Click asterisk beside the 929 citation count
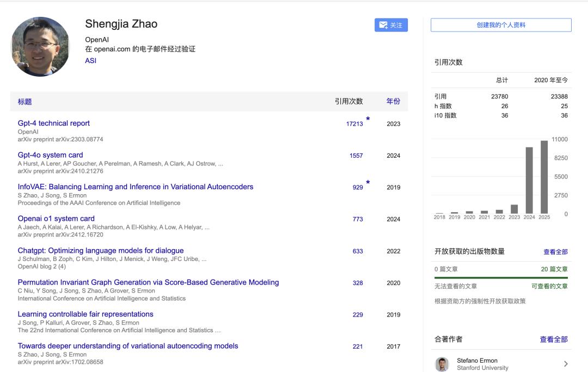 pos(368,183)
